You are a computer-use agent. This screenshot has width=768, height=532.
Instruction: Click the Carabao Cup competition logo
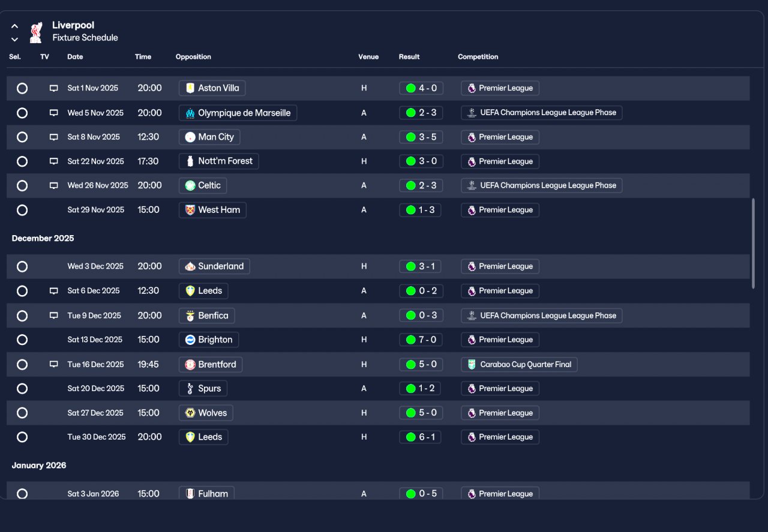(472, 364)
